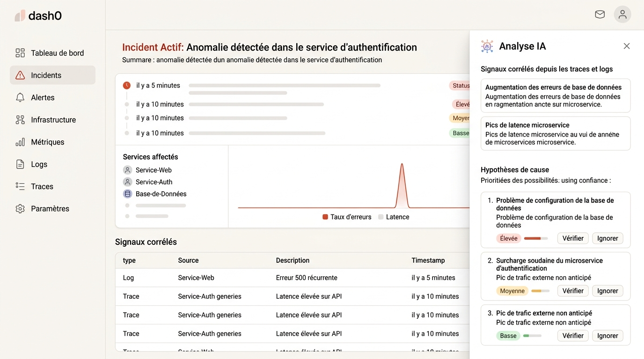
Task: Click Vérifier for database configuration hypothesis
Action: click(x=573, y=238)
